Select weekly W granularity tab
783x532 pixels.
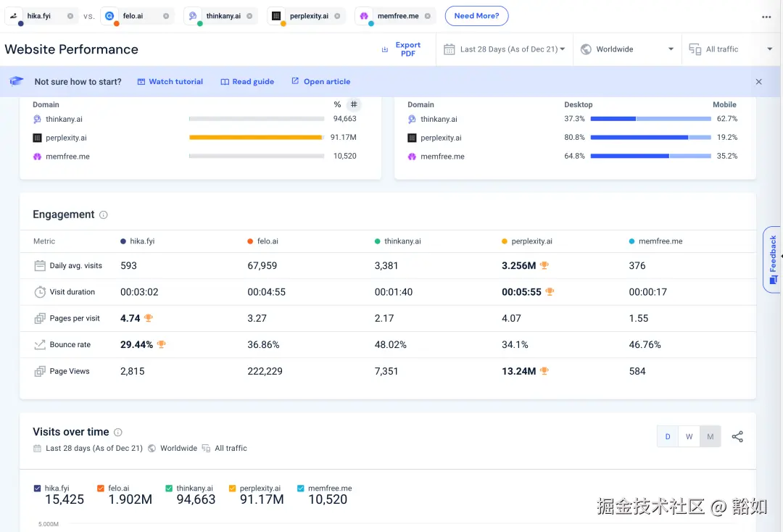pos(689,436)
